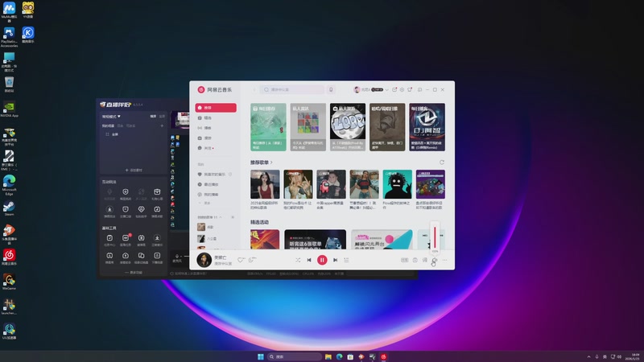
Task: Skip to the next track
Action: 335,260
